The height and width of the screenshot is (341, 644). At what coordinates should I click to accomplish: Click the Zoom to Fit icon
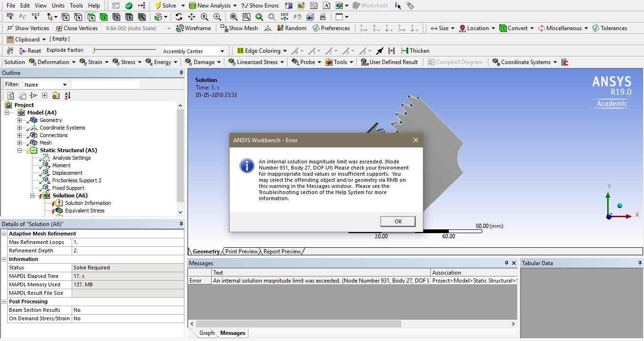[x=233, y=17]
